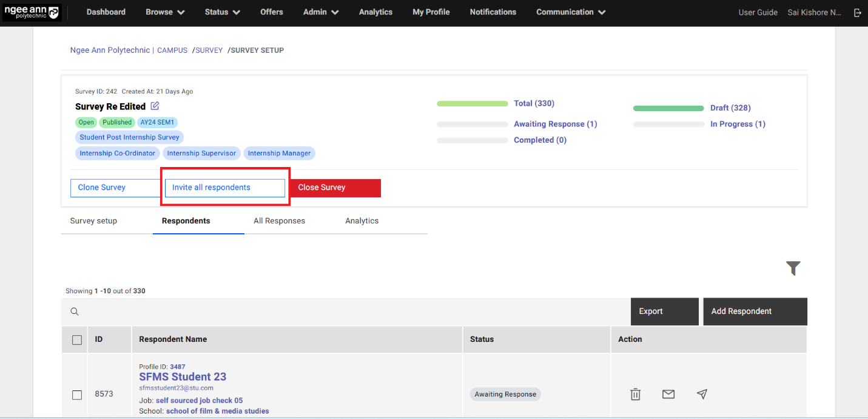
Task: Expand the Communication dropdown menu
Action: point(570,12)
